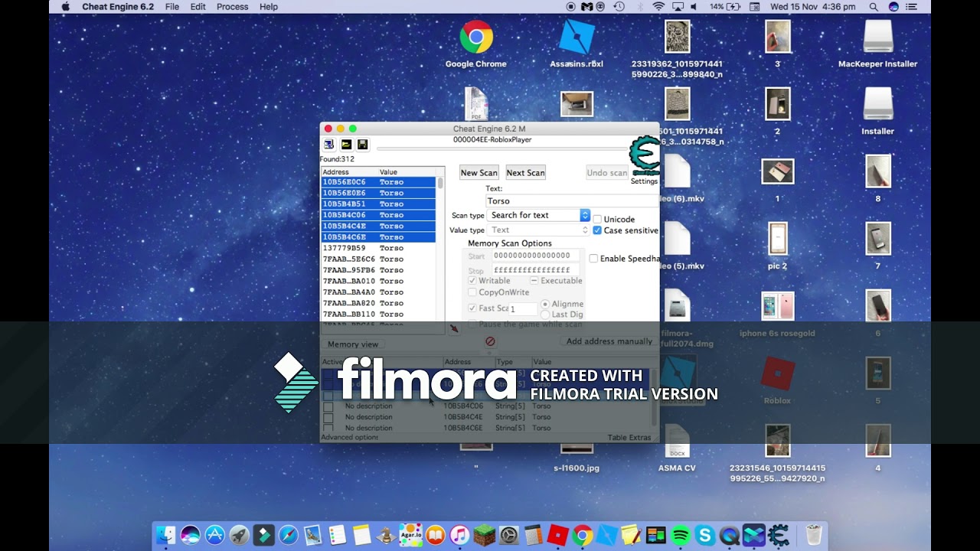Select address 10B56E0C6 result row
Image resolution: width=980 pixels, height=551 pixels.
pyautogui.click(x=379, y=182)
